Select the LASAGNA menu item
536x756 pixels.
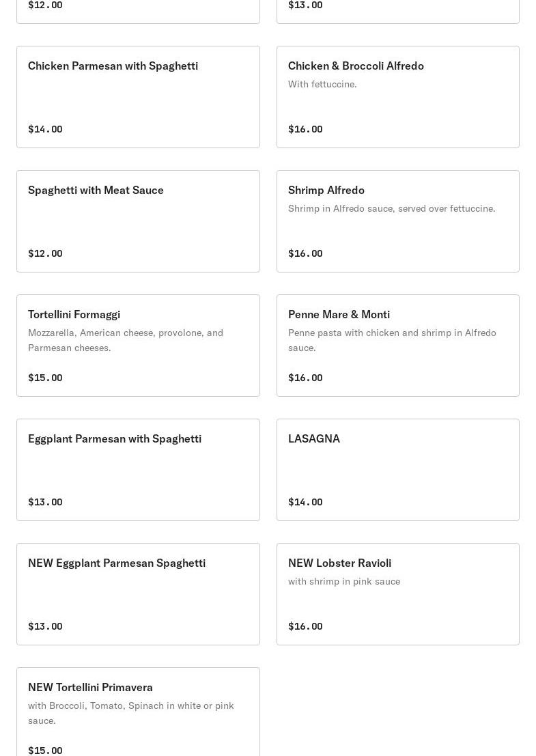pos(314,439)
